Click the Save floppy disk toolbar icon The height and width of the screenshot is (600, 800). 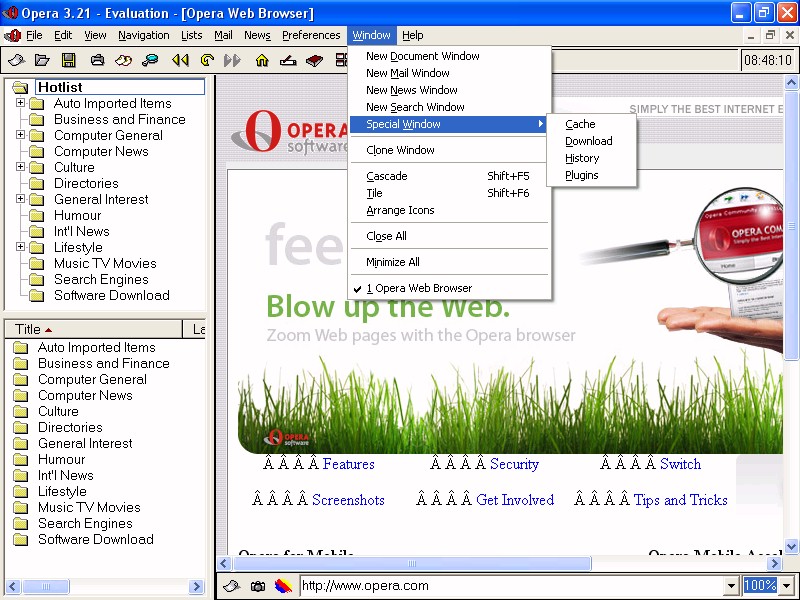point(68,61)
